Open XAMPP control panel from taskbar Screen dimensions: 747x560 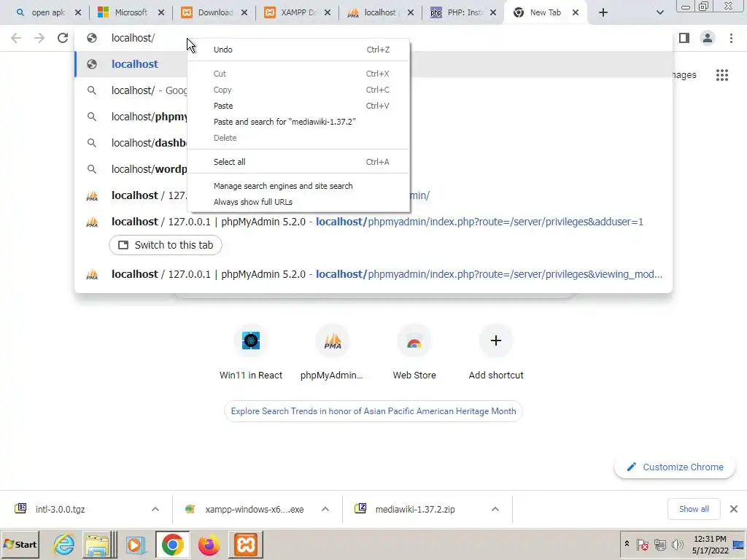tap(246, 545)
